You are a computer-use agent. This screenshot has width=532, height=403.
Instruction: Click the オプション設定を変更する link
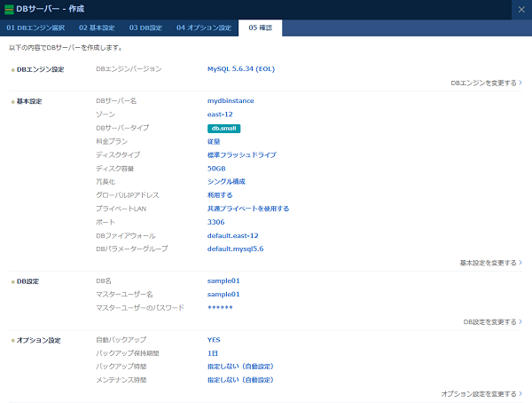(479, 394)
